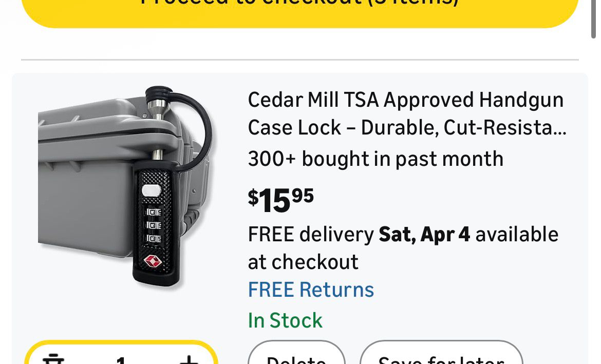Click the combination dials on the lock image
601x364 pixels.
(x=154, y=225)
